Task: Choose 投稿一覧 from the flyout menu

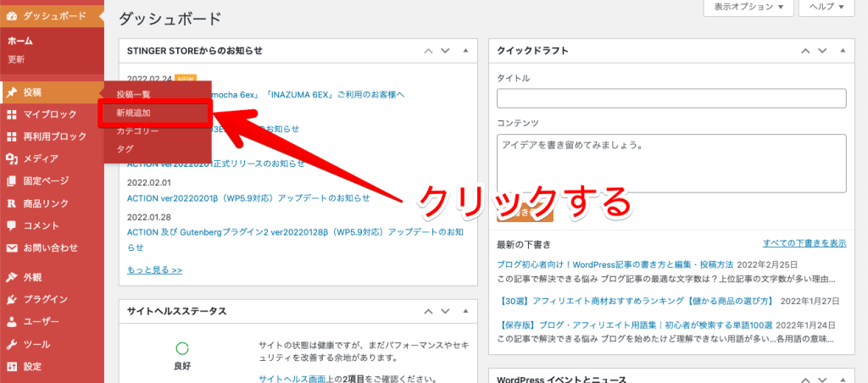Action: 133,94
